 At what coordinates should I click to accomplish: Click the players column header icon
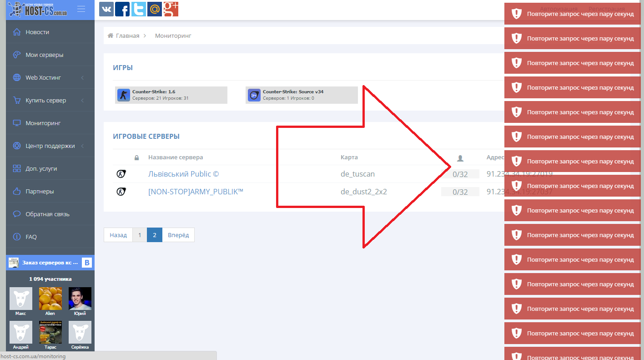(460, 158)
